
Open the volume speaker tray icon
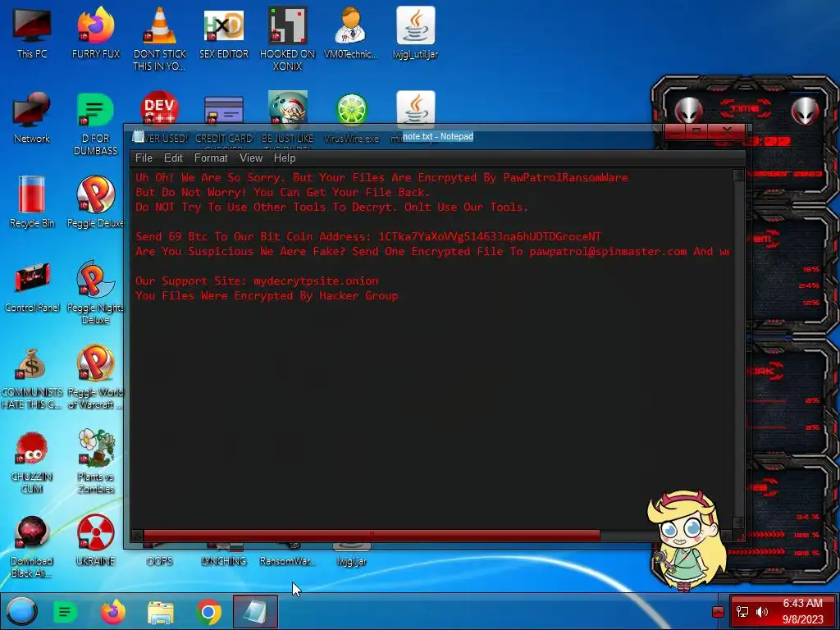(x=761, y=612)
